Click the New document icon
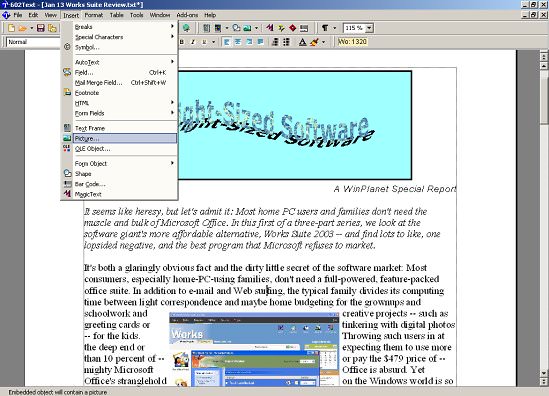 click(x=12, y=28)
